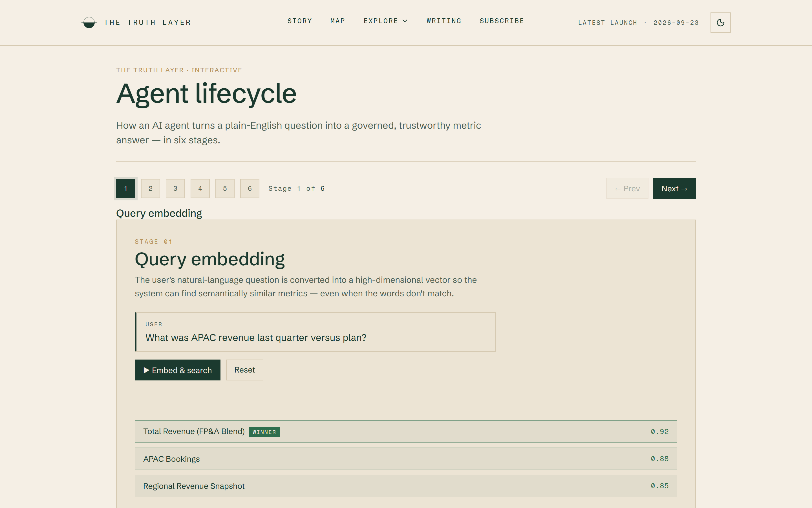Click the Prev button
The width and height of the screenshot is (812, 508).
(x=627, y=189)
